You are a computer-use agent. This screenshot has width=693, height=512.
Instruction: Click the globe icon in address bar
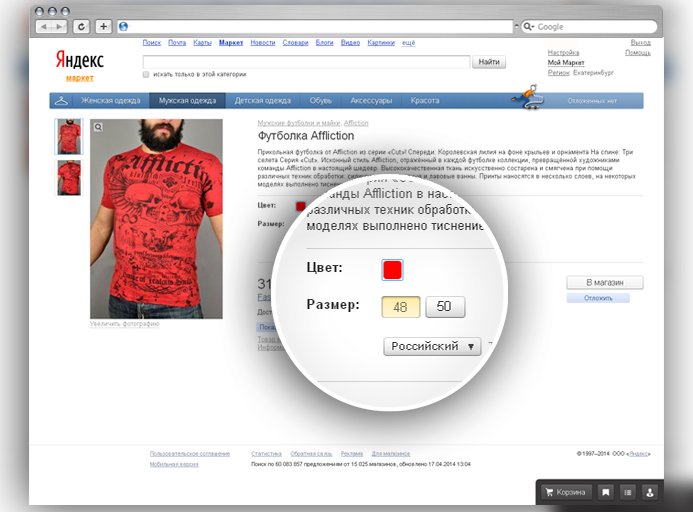[x=124, y=27]
